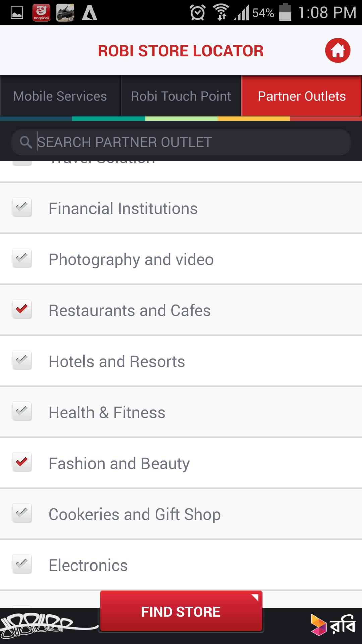The image size is (362, 644).
Task: Uncheck the Fashion and Beauty checkbox
Action: pyautogui.click(x=22, y=462)
